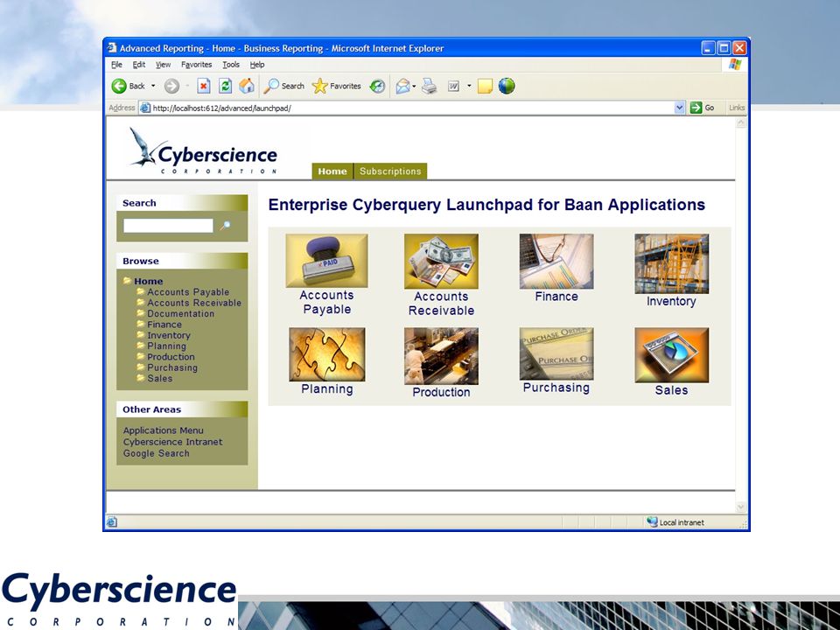Open the Production factory image
The image size is (840, 630).
coord(441,356)
